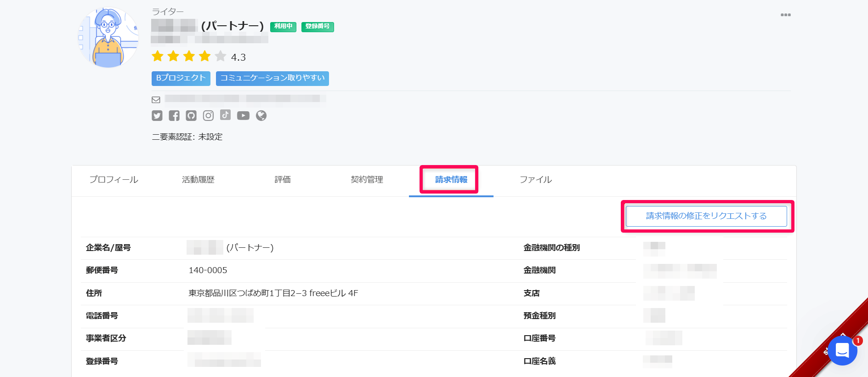Open the Instagram profile icon

(x=208, y=116)
